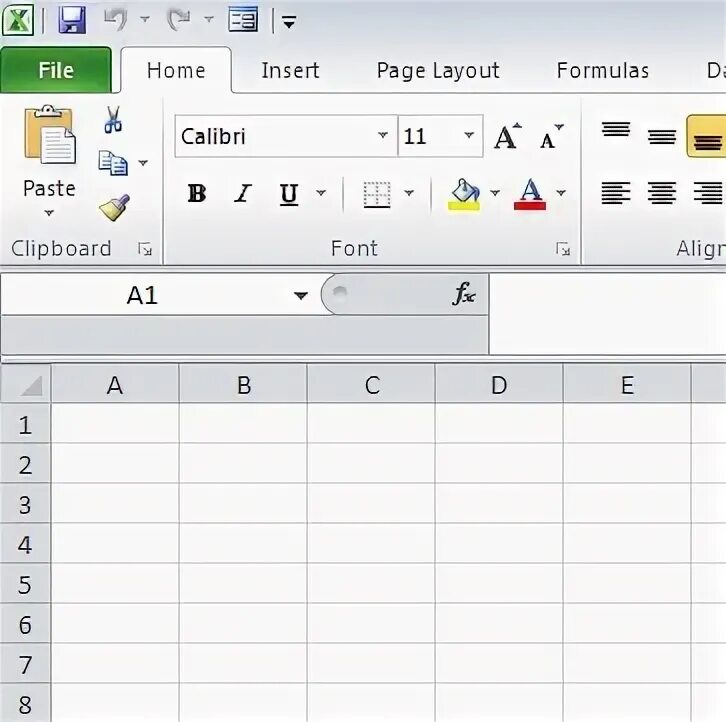Switch to the Formulas tab

(603, 70)
